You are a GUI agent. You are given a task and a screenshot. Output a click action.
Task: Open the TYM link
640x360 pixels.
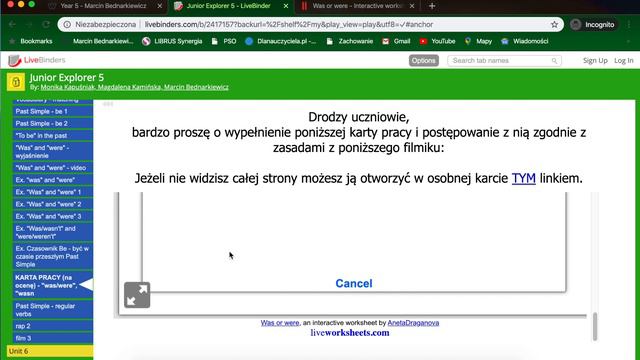pyautogui.click(x=524, y=178)
